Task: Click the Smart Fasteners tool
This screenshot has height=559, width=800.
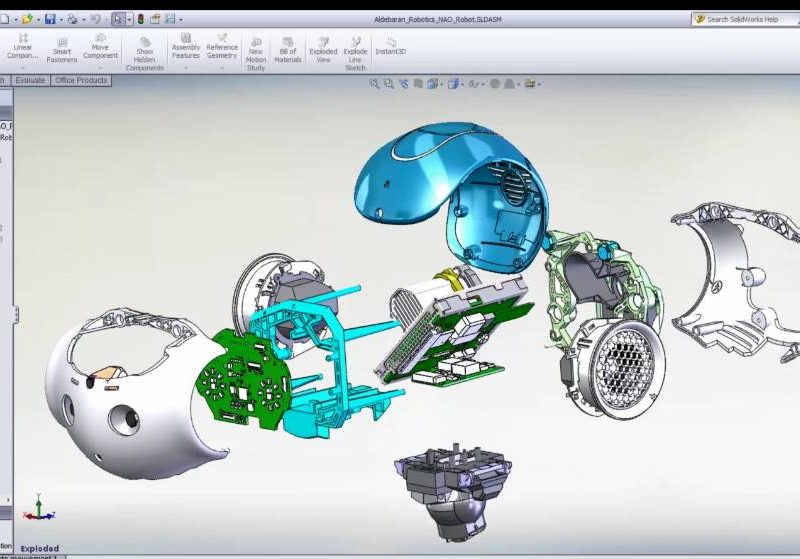Action: 62,49
